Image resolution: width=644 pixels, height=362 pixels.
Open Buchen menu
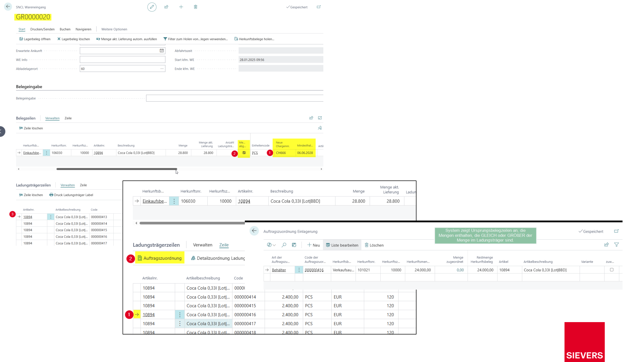(x=65, y=29)
